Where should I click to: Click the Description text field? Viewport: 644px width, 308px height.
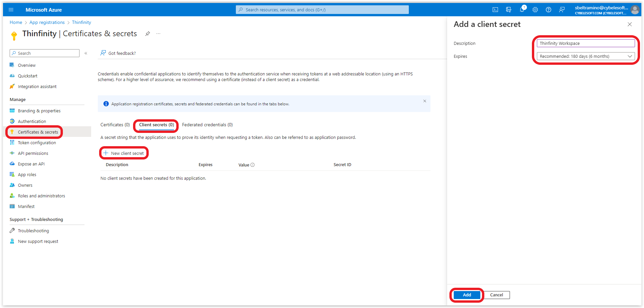coord(586,44)
